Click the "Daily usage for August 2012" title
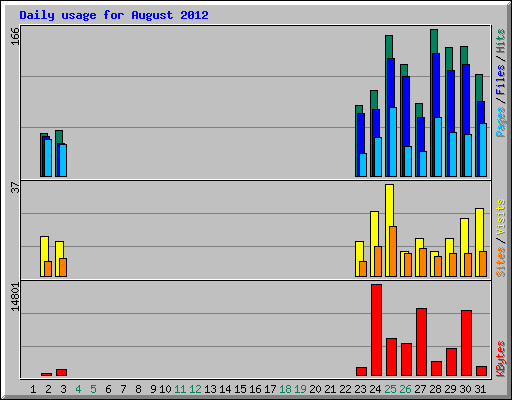 [x=114, y=15]
